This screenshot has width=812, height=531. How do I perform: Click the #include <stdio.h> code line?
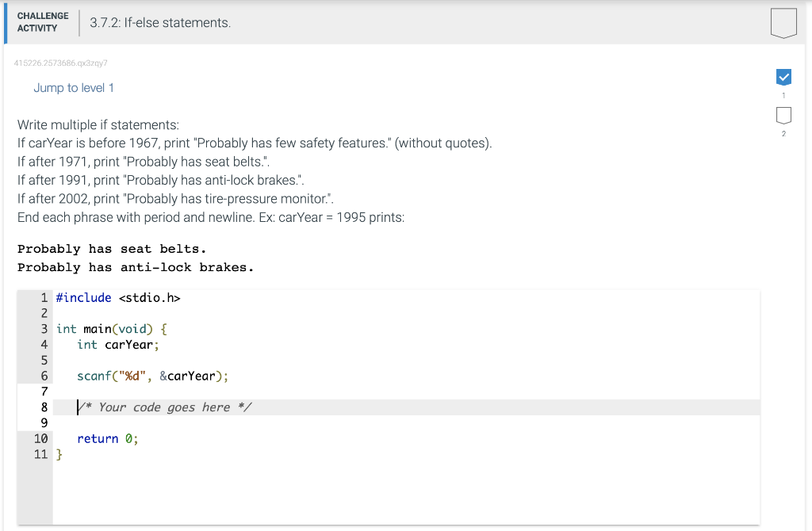pyautogui.click(x=118, y=298)
